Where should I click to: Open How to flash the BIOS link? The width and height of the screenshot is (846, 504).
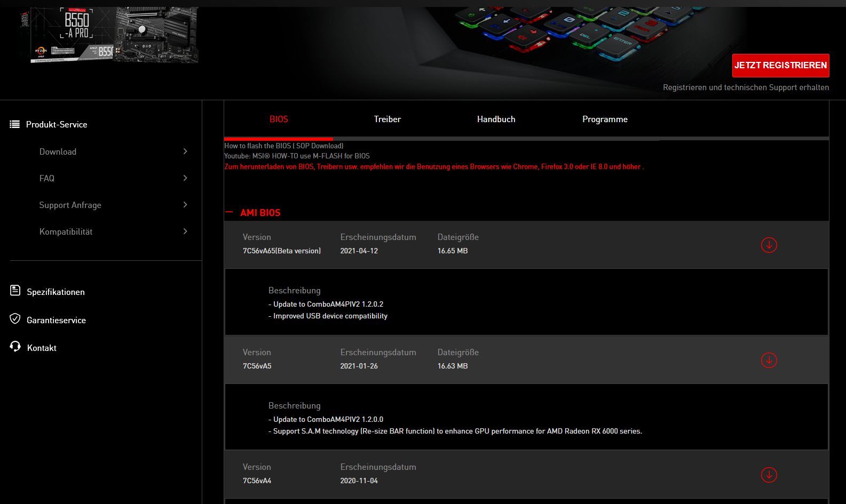pyautogui.click(x=284, y=146)
